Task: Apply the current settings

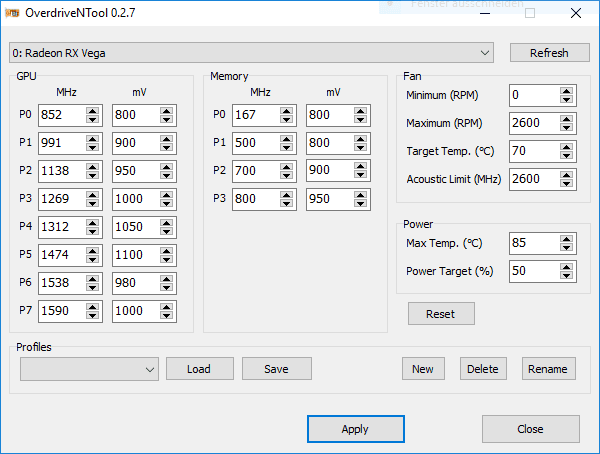Action: [355, 429]
